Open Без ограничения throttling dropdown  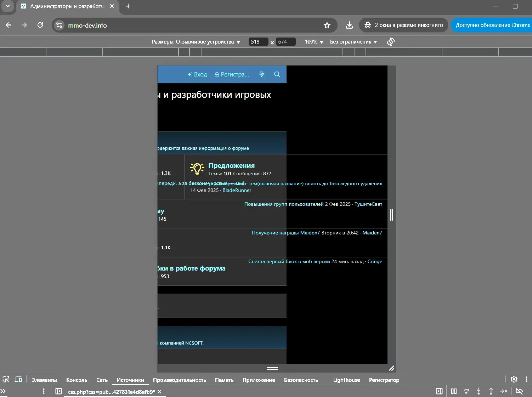[353, 42]
